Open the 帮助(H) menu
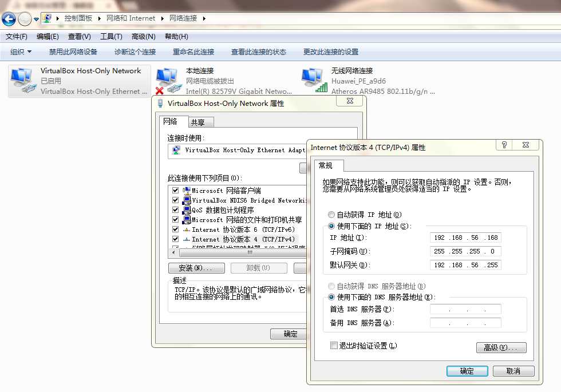Image resolution: width=561 pixels, height=392 pixels. [x=176, y=37]
